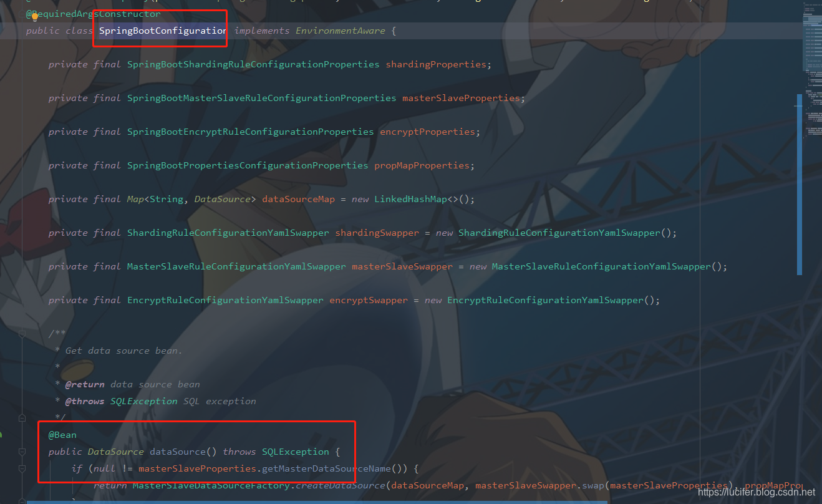Image resolution: width=822 pixels, height=504 pixels.
Task: Click SpringBootShardingRuleConfigurationProperties type
Action: point(253,64)
